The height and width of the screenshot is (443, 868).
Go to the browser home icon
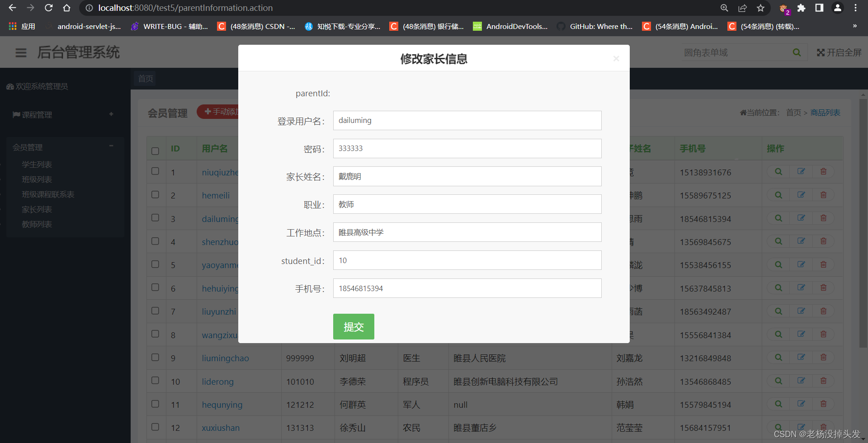pyautogui.click(x=66, y=8)
